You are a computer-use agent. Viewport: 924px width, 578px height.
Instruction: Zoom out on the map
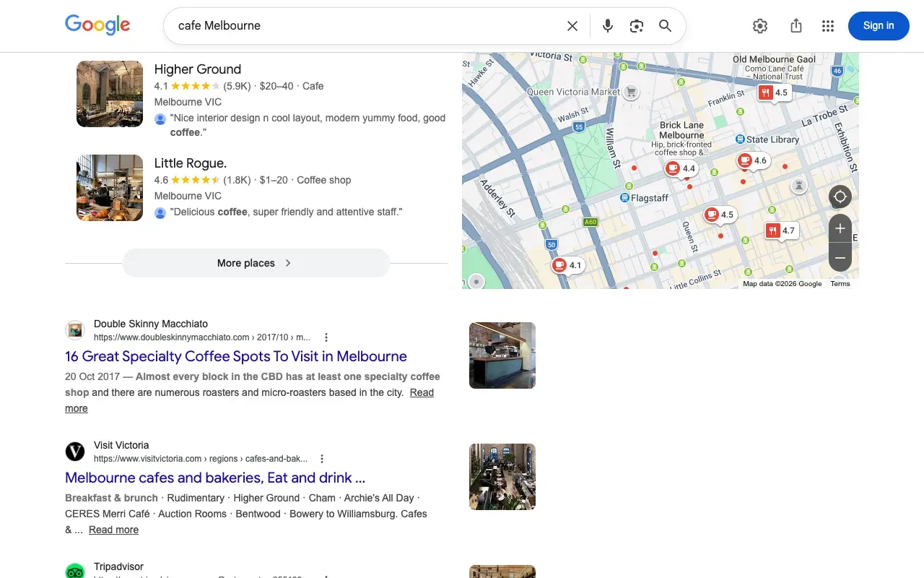(840, 257)
